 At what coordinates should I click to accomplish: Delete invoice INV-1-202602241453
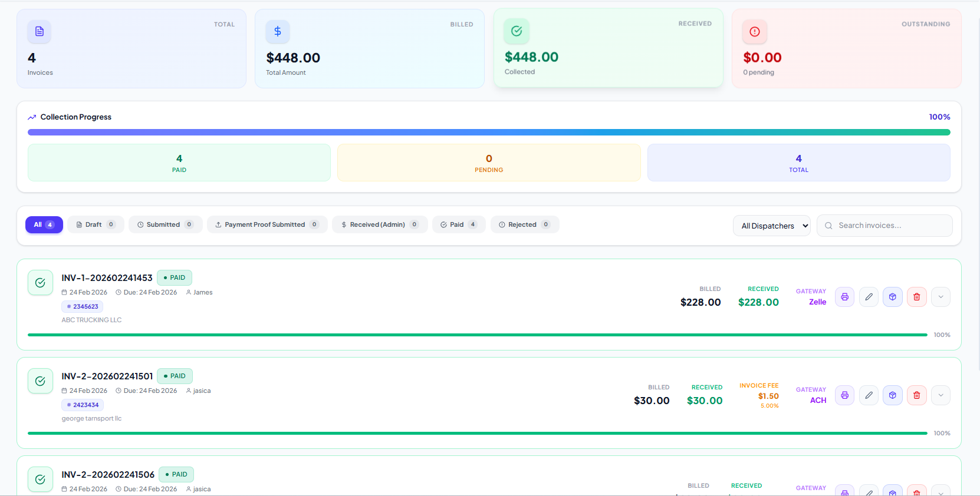(x=917, y=297)
